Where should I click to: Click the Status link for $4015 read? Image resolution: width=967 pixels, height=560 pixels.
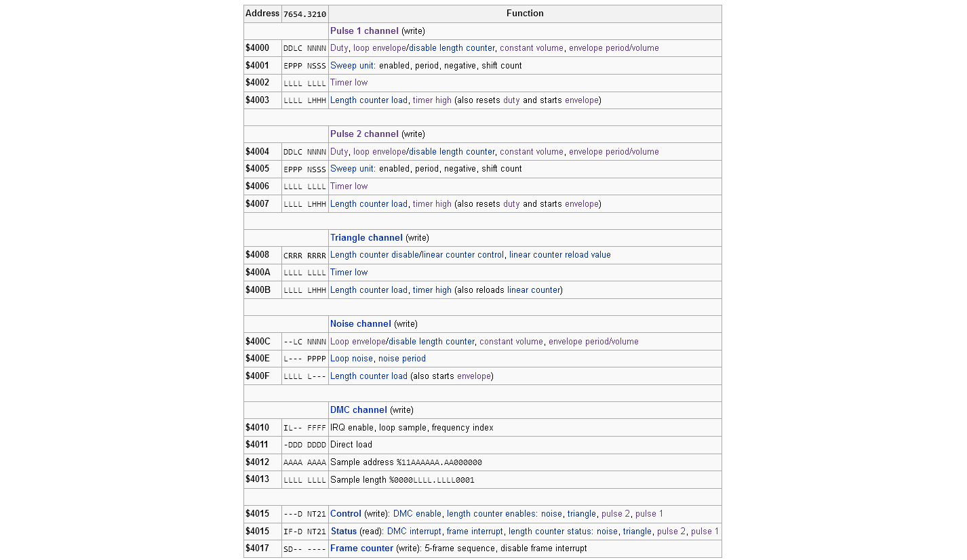pyautogui.click(x=344, y=532)
